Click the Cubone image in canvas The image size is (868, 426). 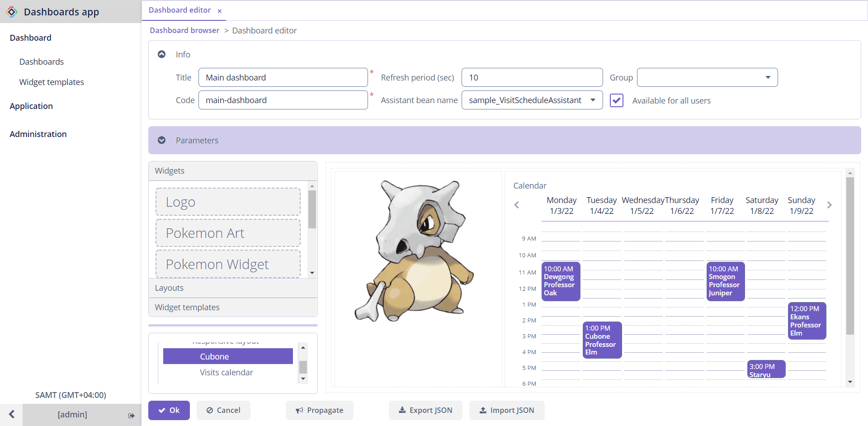[414, 251]
